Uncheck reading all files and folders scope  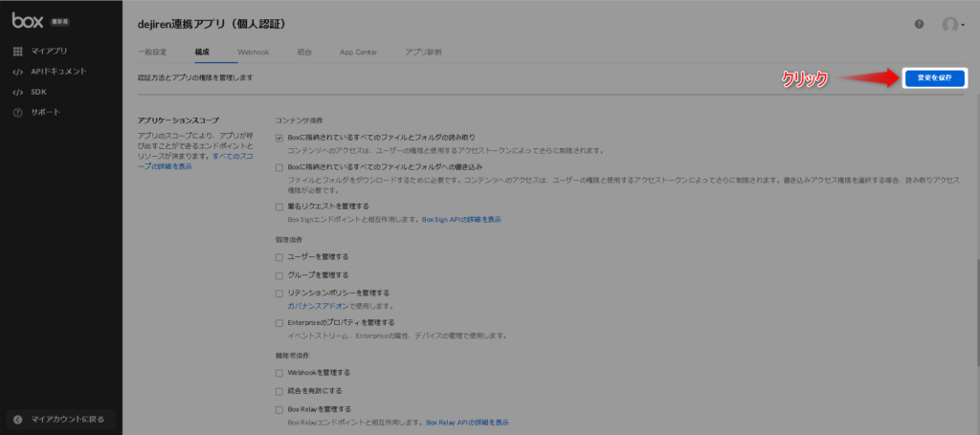(279, 138)
